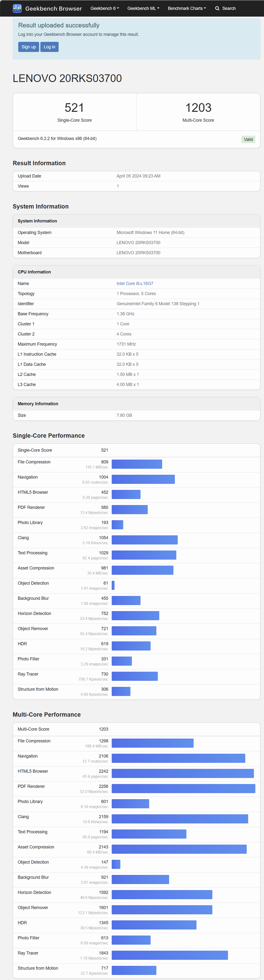Click the '123.1 Mpixels/sec' Object Remover rate
Viewport: 264px width, 980px height.
click(93, 913)
